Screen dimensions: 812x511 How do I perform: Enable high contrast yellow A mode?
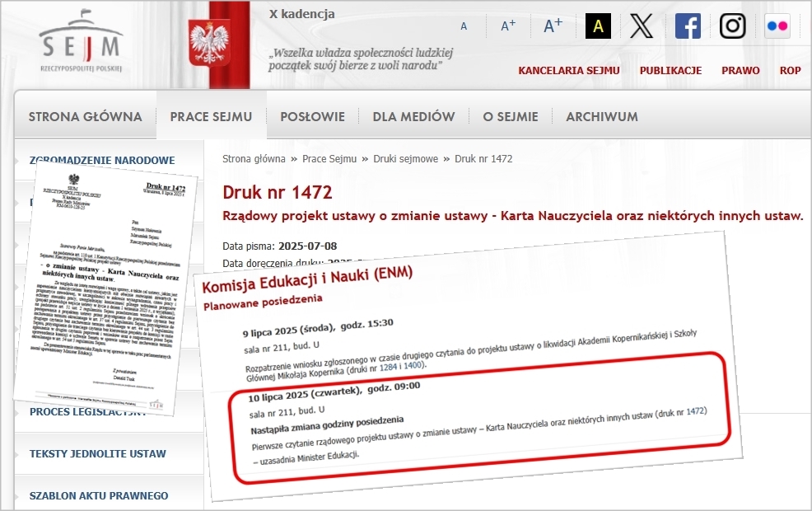click(x=598, y=26)
